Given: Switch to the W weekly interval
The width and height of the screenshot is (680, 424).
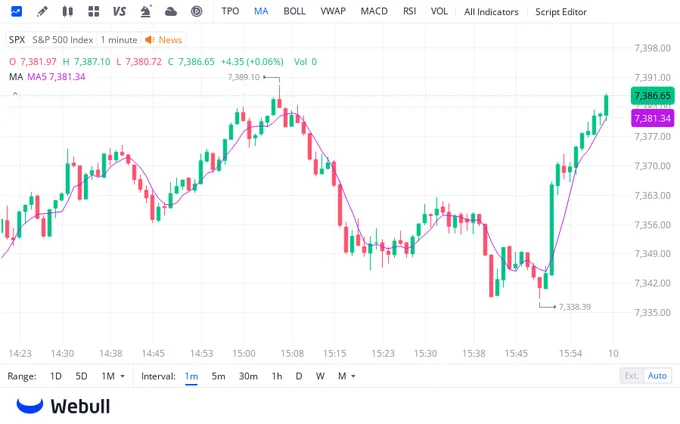Looking at the screenshot, I should pos(320,376).
